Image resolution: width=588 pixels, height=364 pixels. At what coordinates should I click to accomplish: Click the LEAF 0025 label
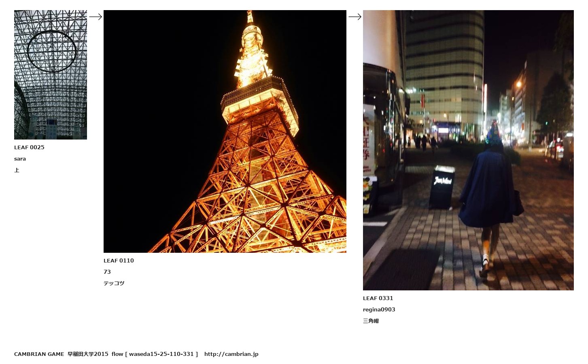click(x=29, y=147)
